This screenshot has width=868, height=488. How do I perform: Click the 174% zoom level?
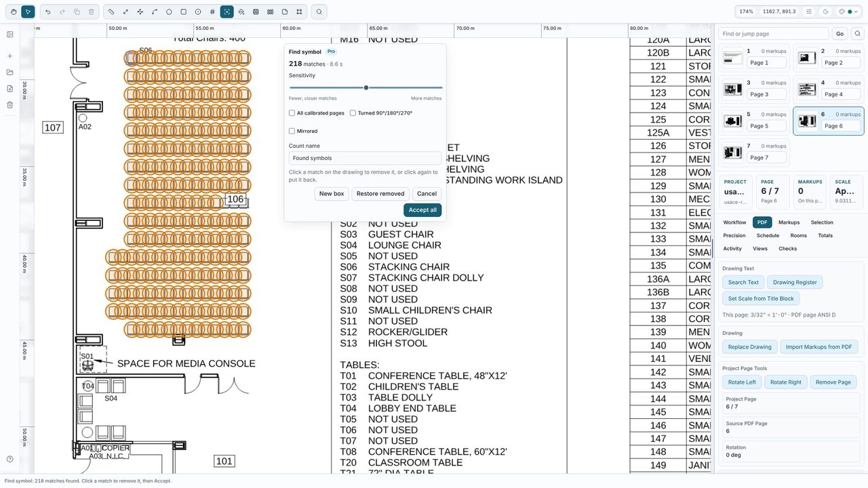point(746,12)
